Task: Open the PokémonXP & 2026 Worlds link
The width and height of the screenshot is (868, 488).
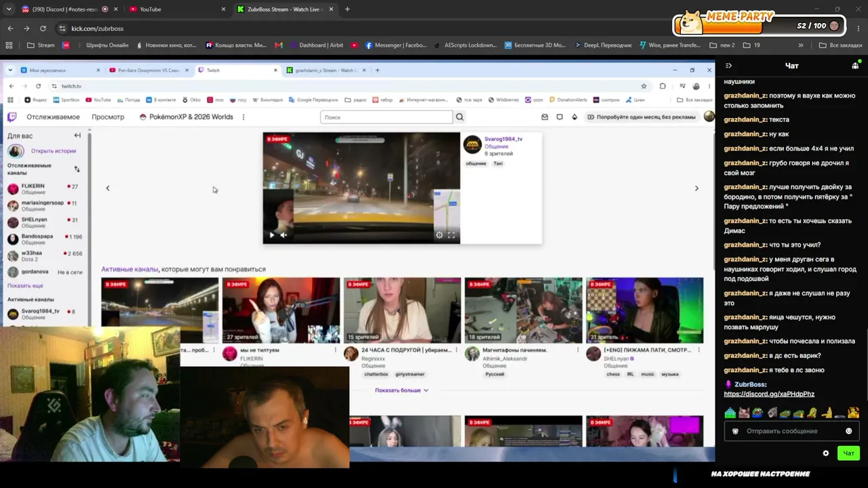Action: (186, 117)
